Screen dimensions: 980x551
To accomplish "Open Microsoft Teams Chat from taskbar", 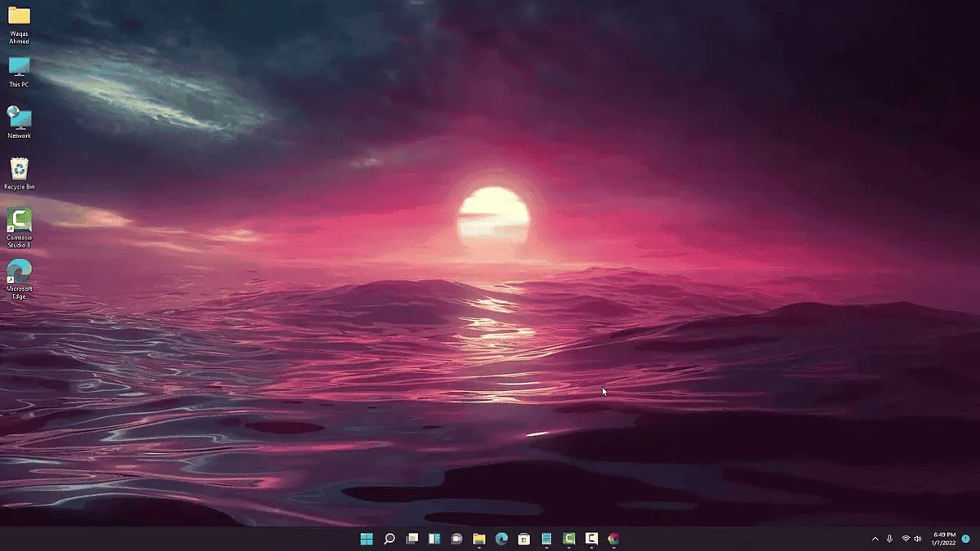I will [456, 540].
